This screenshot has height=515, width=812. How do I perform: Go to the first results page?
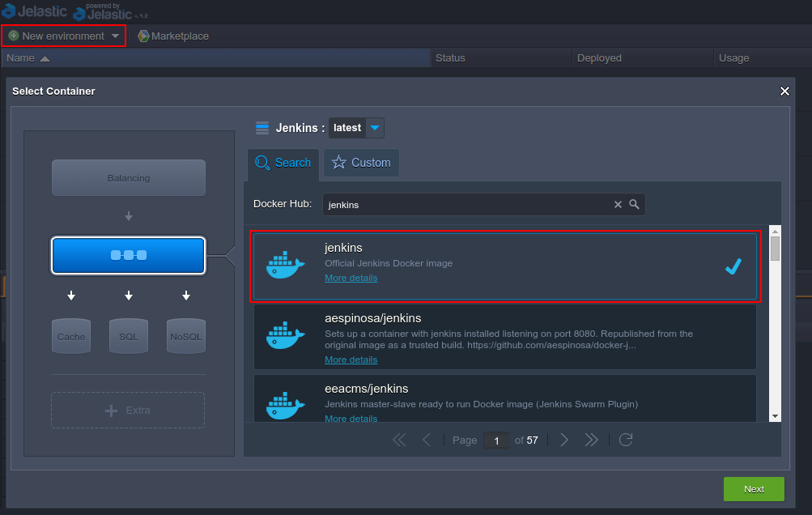point(399,440)
